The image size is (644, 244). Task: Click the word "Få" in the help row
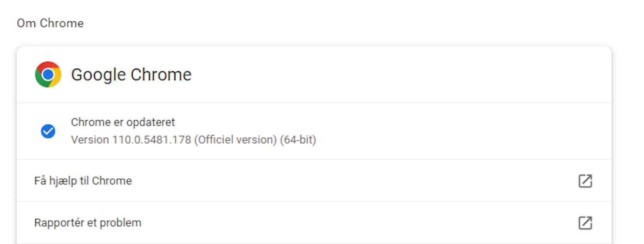[40, 181]
